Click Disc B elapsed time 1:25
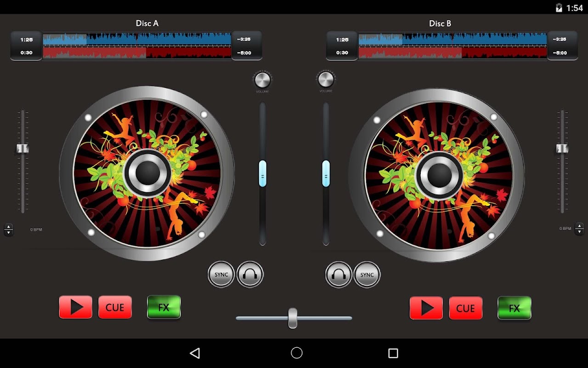 (342, 40)
